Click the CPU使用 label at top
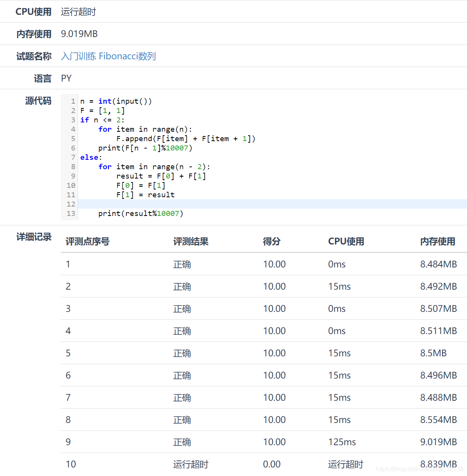This screenshot has height=476, width=467. coord(34,12)
